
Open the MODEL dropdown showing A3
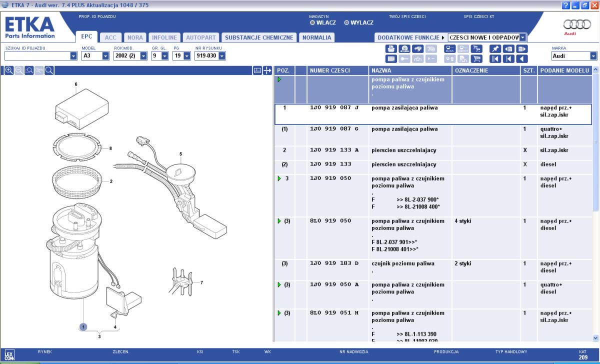click(x=105, y=56)
